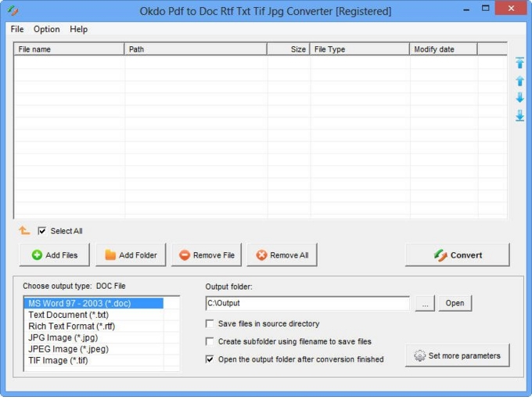Select JPG Image (*.jpg) output type
Viewport: 532px width, 404px height.
(x=93, y=337)
